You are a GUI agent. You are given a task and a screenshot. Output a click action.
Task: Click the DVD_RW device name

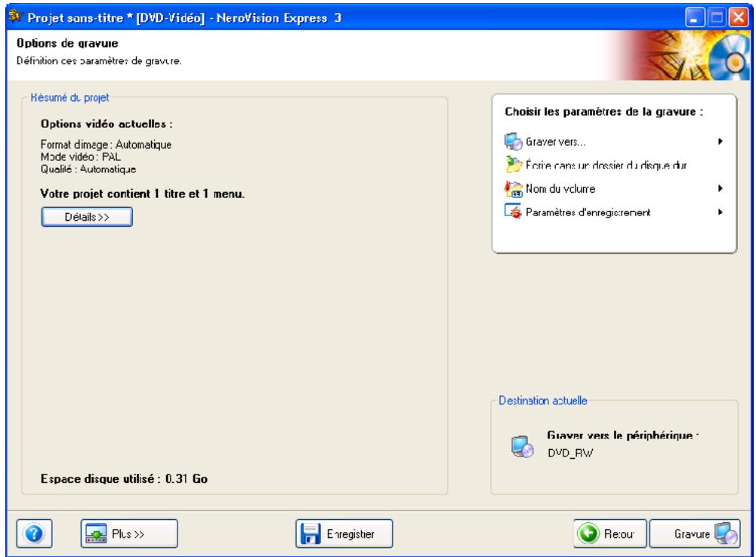coord(570,453)
